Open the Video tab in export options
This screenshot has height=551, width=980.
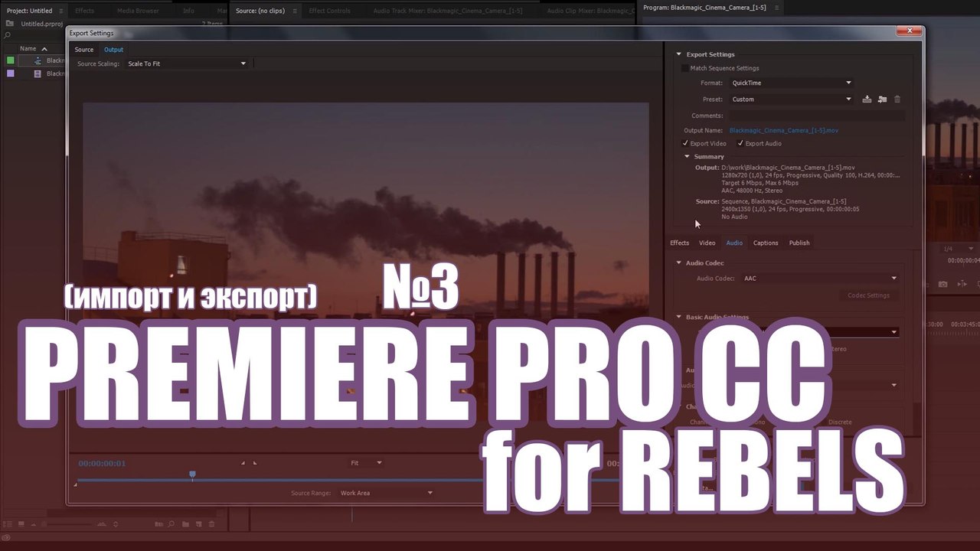(x=707, y=243)
